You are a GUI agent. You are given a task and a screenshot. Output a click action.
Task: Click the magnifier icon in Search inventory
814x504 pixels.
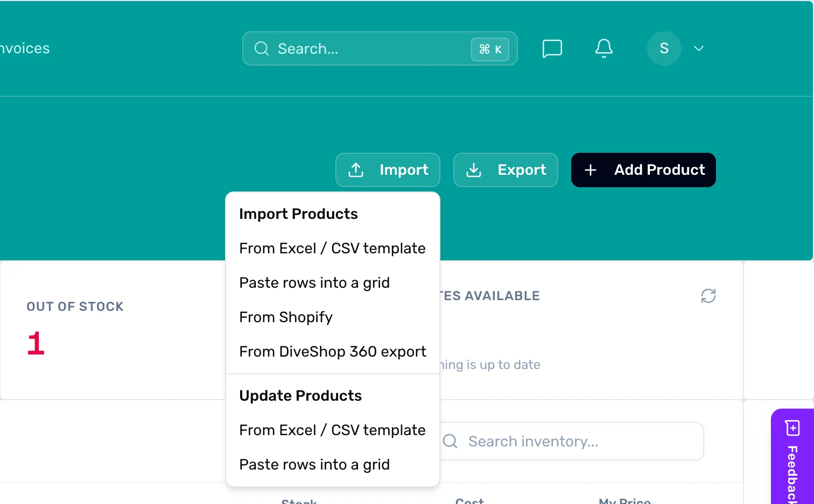[x=450, y=441]
